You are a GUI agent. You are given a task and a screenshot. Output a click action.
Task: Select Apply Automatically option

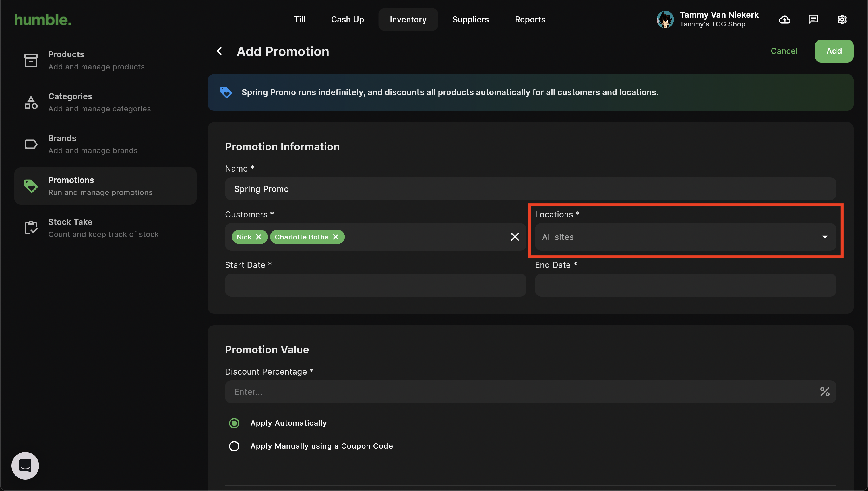[x=234, y=423]
